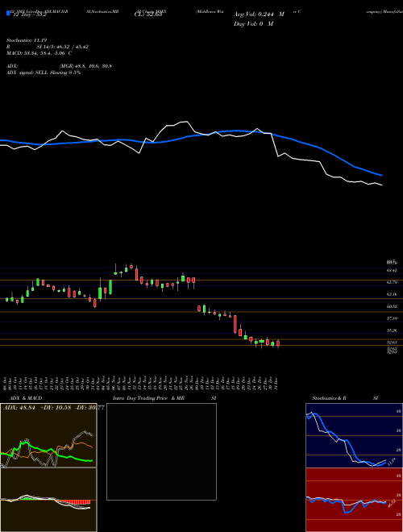
Task: Click the 60.52 price axis label
Action: click(x=392, y=306)
